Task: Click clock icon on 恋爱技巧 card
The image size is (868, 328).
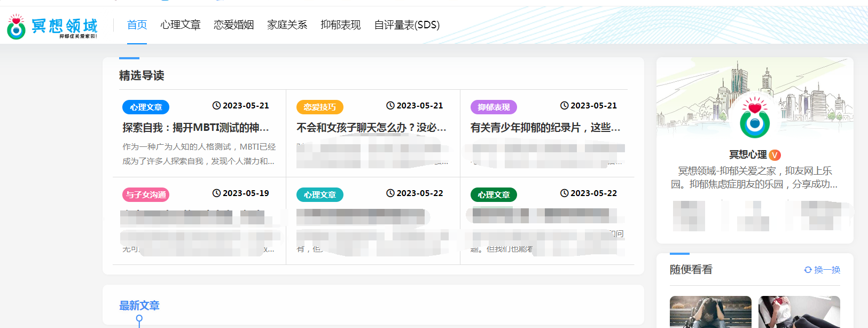Action: point(390,106)
